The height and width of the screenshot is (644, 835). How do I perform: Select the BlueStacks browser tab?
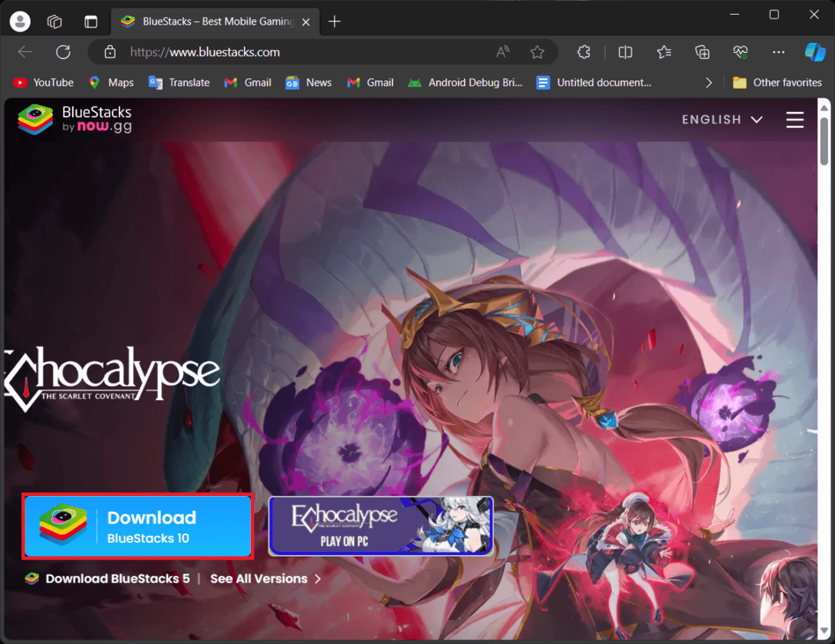[207, 21]
